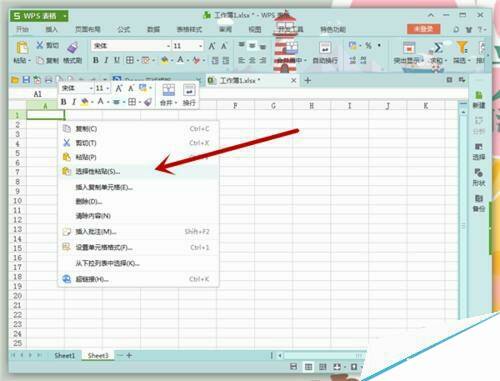Click the A1 cell name box
Screen dimensions: 500x381
(37, 94)
